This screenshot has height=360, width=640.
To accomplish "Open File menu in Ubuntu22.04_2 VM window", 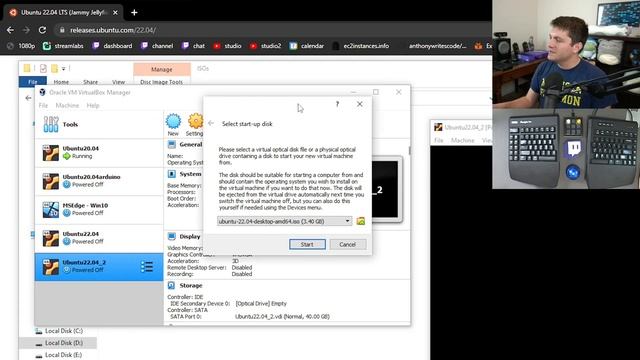I will pyautogui.click(x=439, y=140).
